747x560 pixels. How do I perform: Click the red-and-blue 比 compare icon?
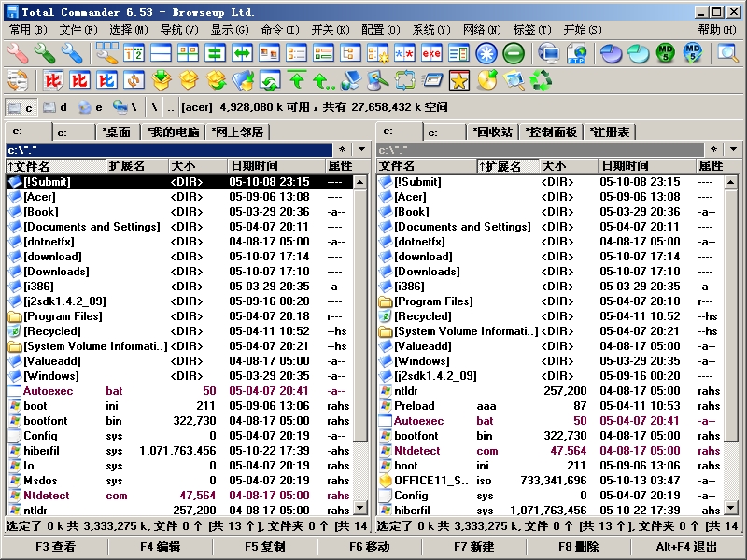point(106,80)
